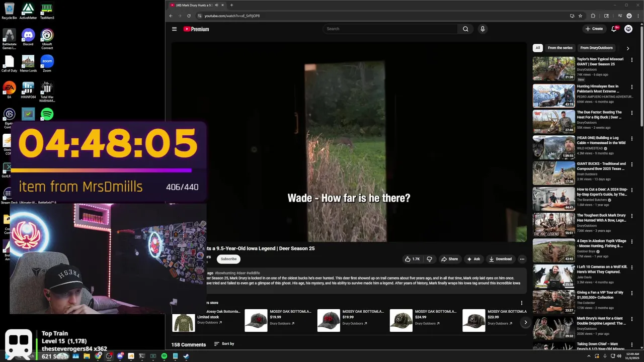The height and width of the screenshot is (362, 644).
Task: Click the page vertical scrollbar
Action: (641, 75)
